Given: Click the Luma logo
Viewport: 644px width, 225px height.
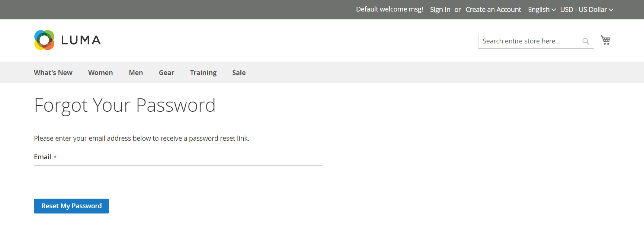Looking at the screenshot, I should tap(67, 40).
